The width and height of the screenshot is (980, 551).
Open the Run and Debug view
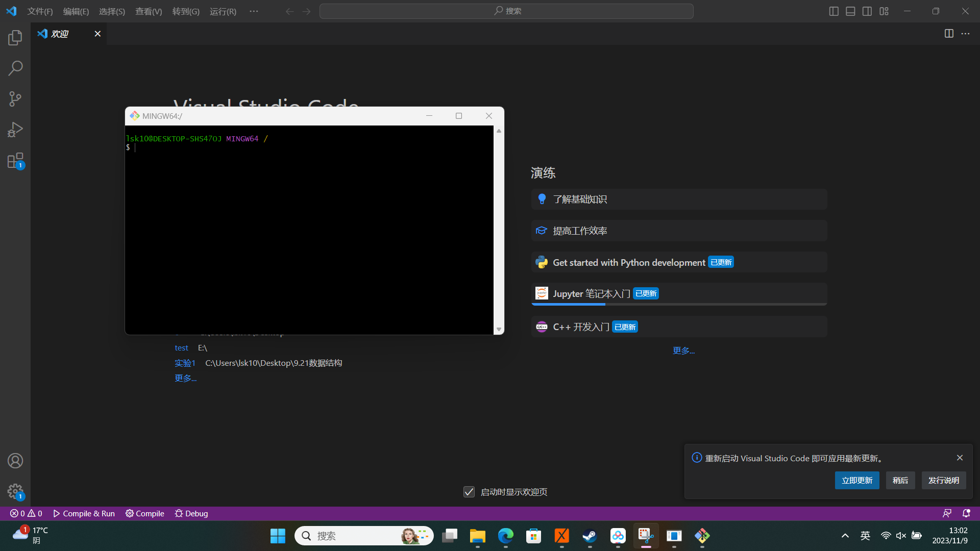coord(15,130)
